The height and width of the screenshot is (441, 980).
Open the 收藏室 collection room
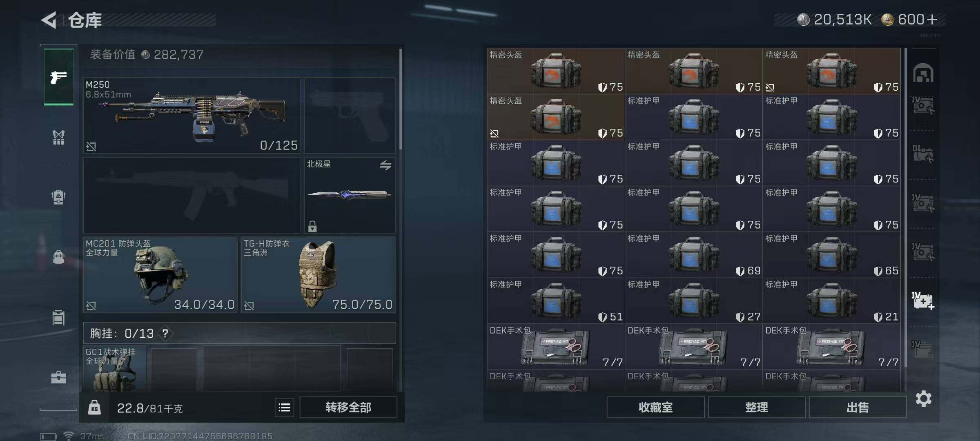coord(656,407)
